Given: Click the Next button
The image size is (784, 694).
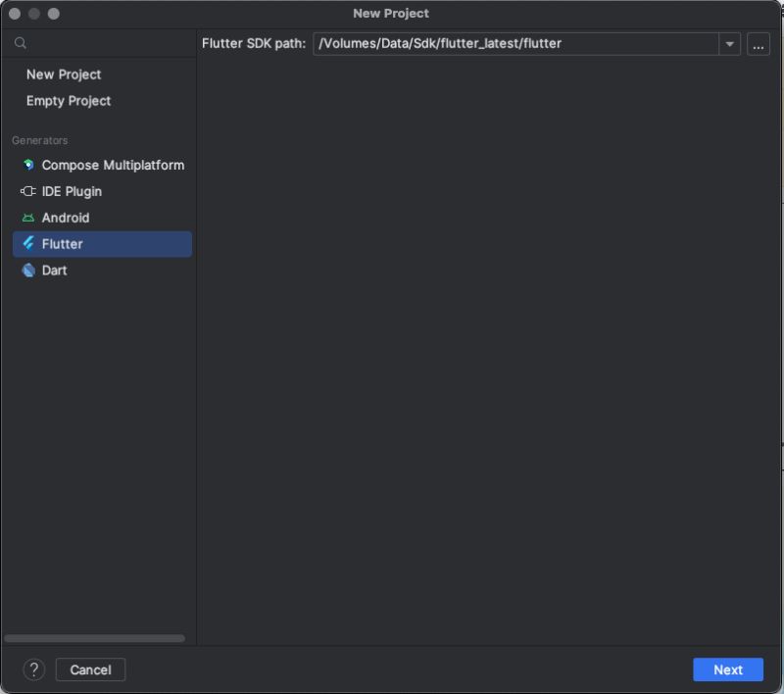Looking at the screenshot, I should pos(727,669).
